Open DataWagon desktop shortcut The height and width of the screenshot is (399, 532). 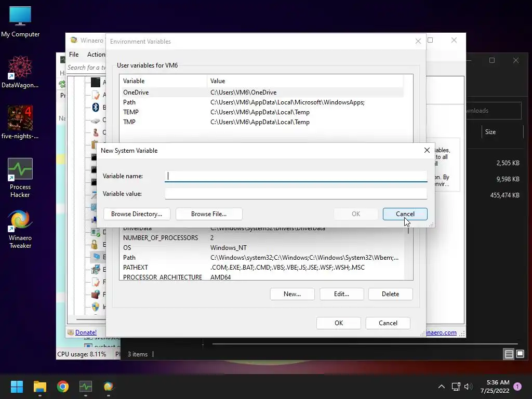point(20,72)
